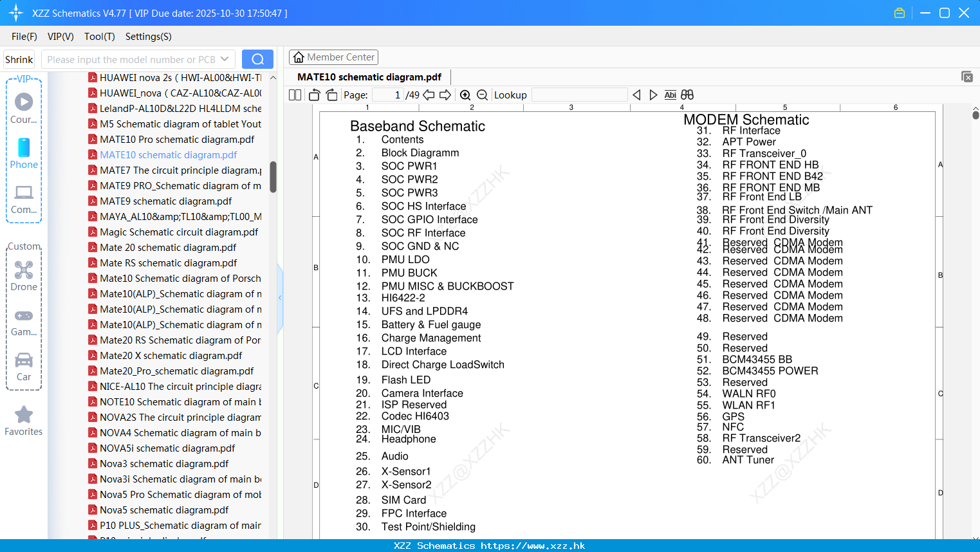The width and height of the screenshot is (980, 552).
Task: Find previous lookup match triangle
Action: [636, 95]
